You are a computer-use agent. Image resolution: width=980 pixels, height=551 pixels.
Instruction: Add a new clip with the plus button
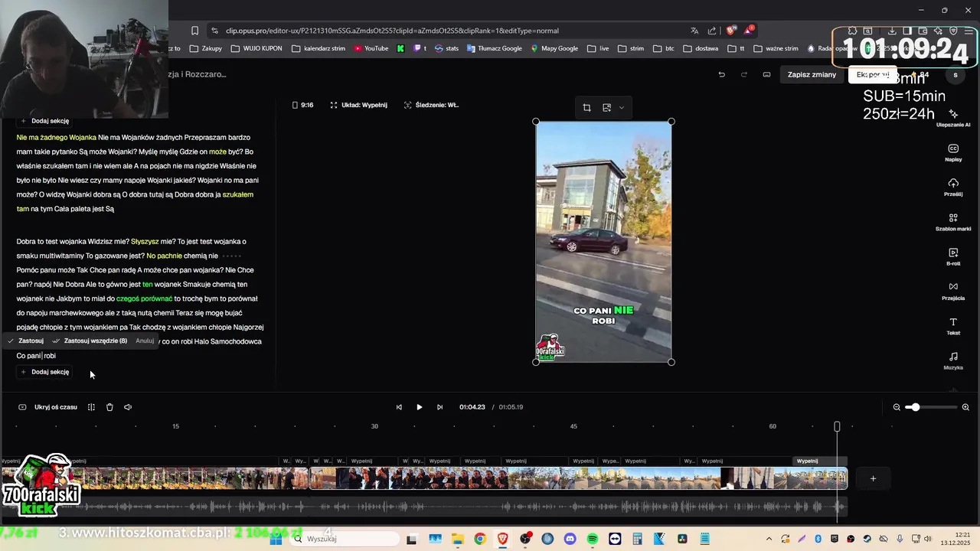(x=873, y=478)
